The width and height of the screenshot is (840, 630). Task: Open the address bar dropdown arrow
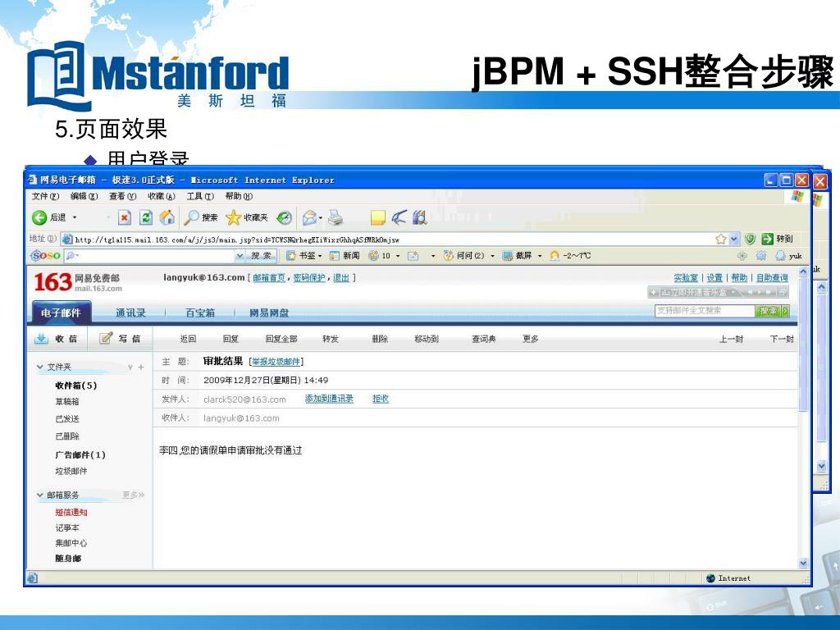[x=734, y=239]
